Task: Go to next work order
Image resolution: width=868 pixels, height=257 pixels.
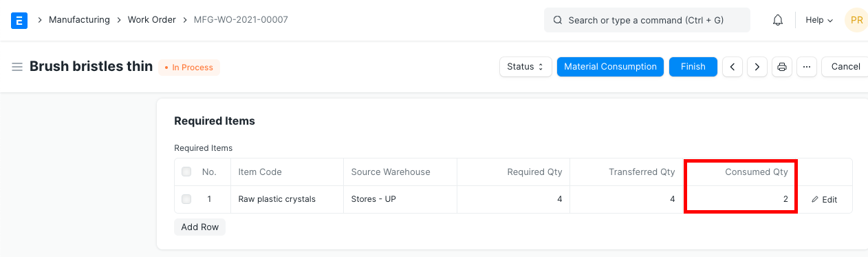Action: 757,67
